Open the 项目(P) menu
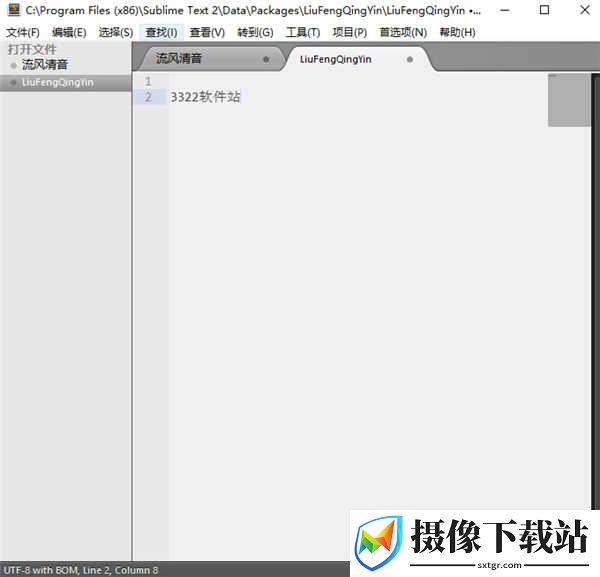This screenshot has height=577, width=600. (x=349, y=33)
